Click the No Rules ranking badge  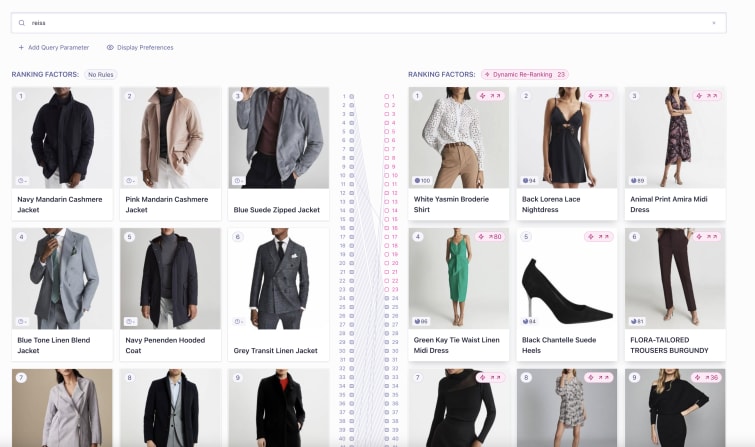(101, 75)
